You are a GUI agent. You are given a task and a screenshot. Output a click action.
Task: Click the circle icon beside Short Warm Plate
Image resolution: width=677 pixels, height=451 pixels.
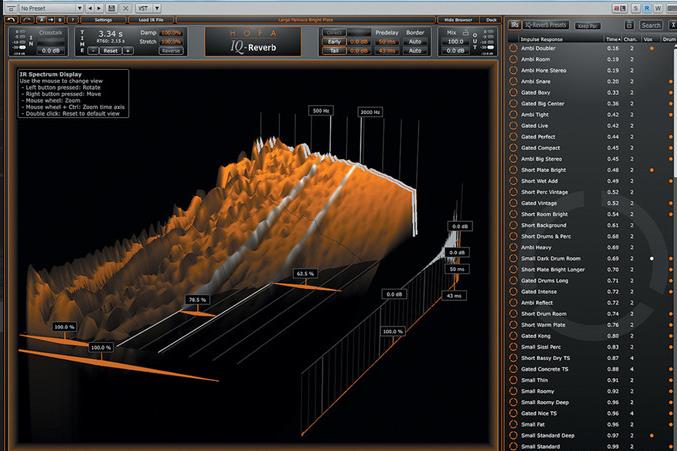513,325
